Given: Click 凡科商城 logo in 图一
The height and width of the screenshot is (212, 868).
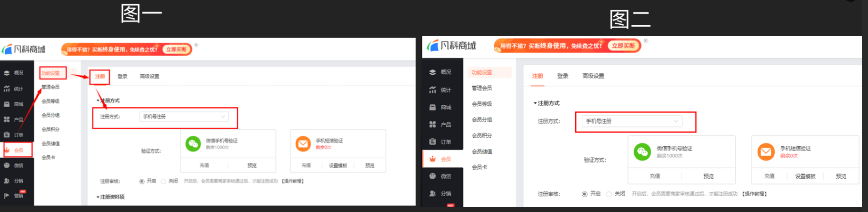Looking at the screenshot, I should pyautogui.click(x=23, y=50).
